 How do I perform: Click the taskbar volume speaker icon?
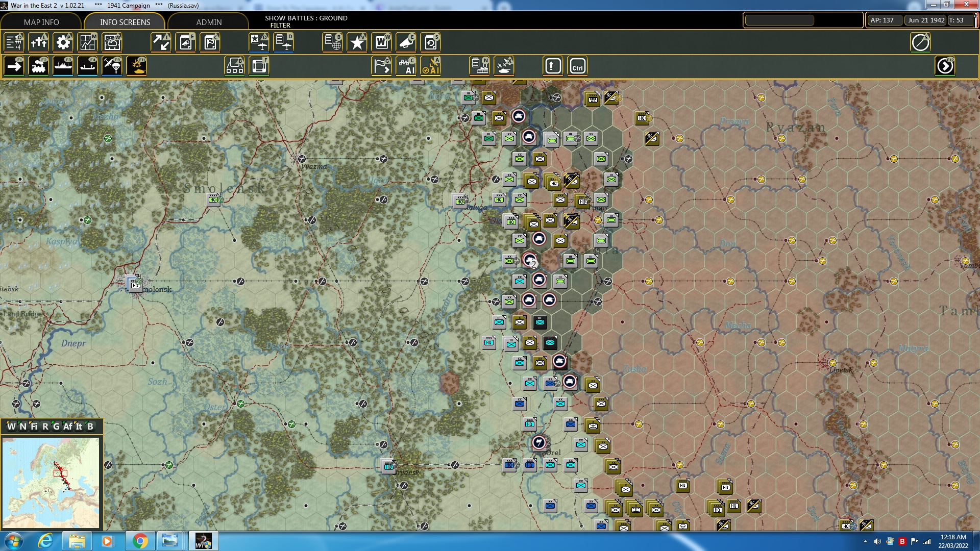pos(877,541)
